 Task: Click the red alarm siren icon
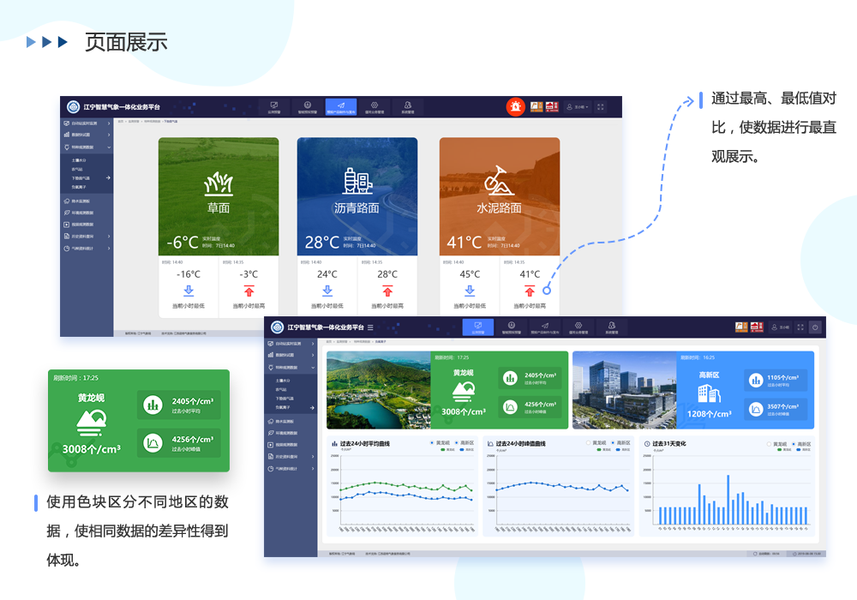pyautogui.click(x=515, y=107)
